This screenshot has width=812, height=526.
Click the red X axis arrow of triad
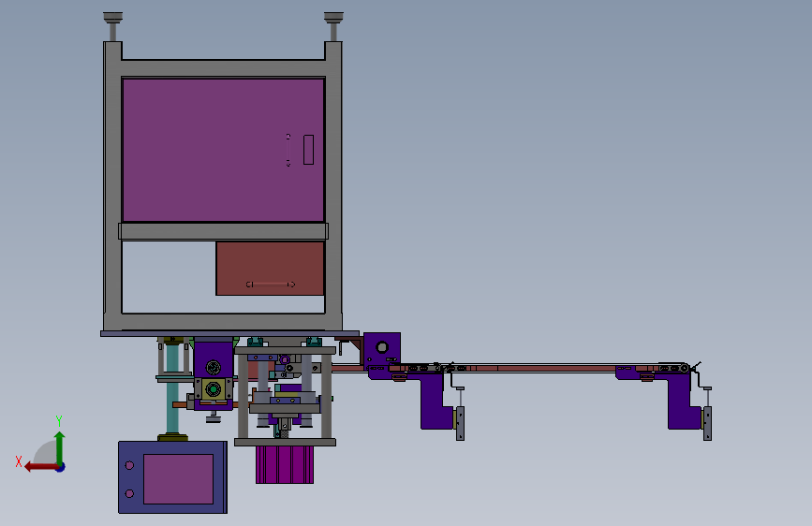(x=40, y=467)
